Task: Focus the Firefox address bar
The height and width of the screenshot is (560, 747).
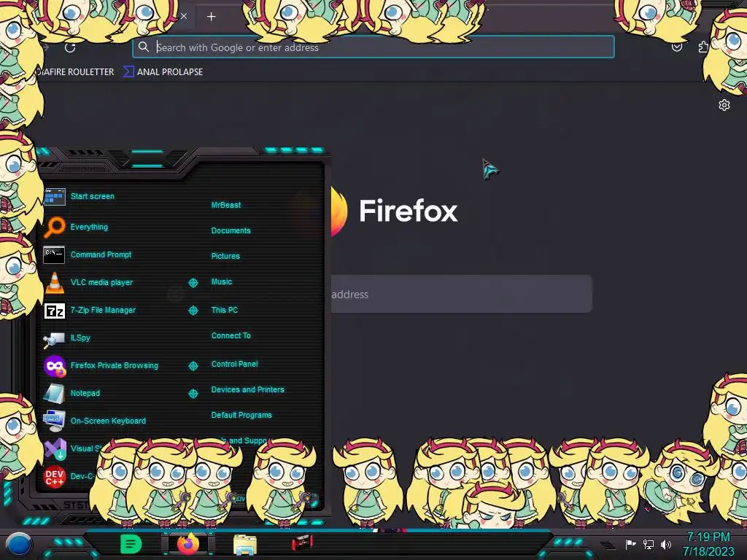Action: coord(373,47)
